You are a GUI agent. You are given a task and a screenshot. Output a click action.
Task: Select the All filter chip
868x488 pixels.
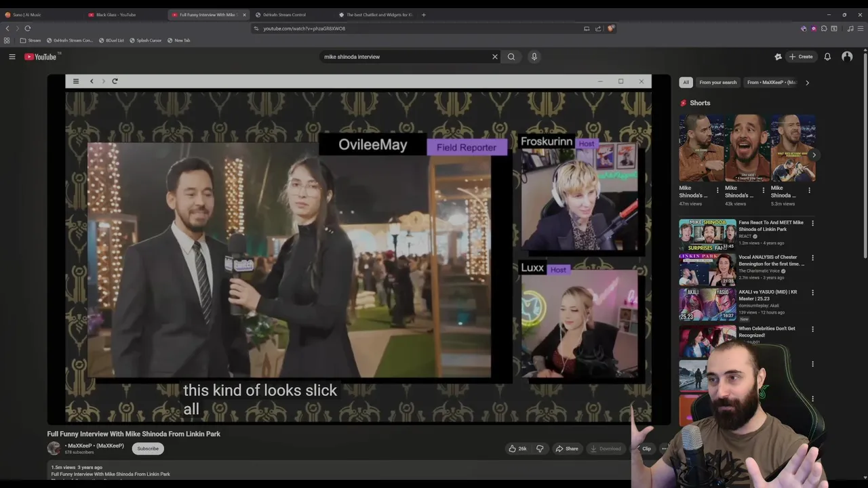(x=686, y=83)
